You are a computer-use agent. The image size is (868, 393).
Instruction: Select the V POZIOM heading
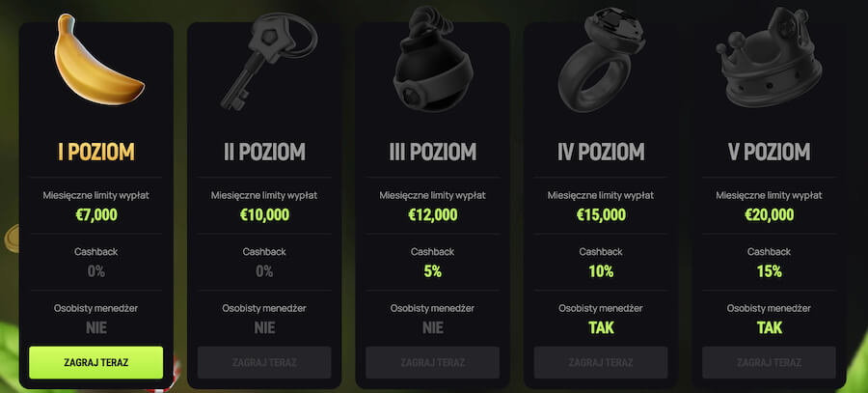[769, 152]
